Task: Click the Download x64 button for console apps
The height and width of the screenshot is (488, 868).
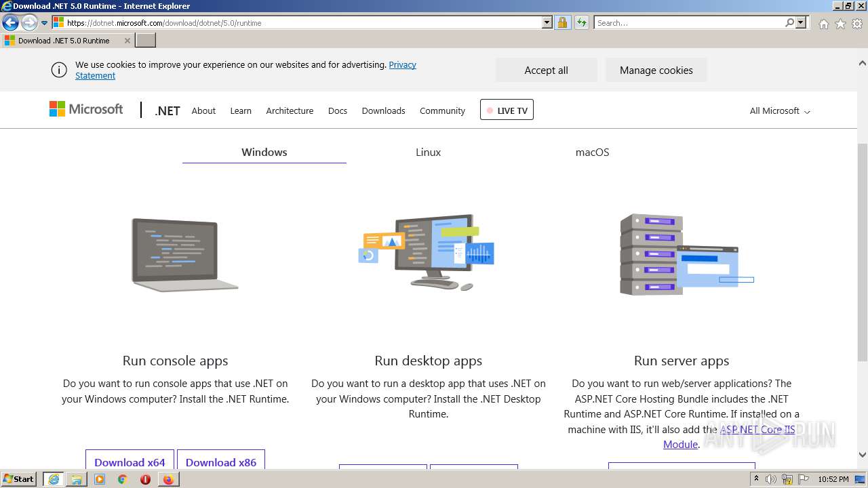Action: click(130, 460)
